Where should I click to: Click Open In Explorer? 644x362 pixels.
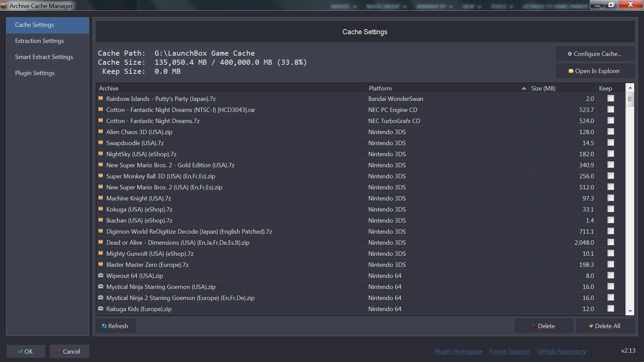[595, 71]
